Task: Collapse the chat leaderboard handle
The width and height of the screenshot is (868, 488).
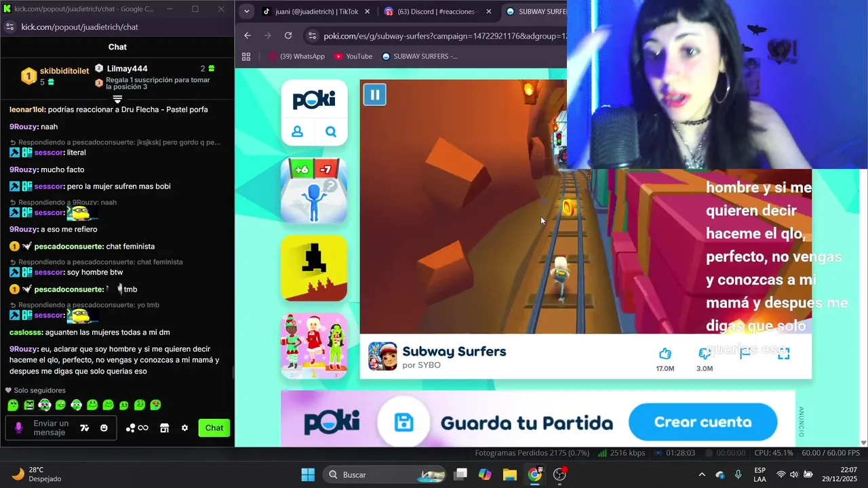Action: click(117, 99)
